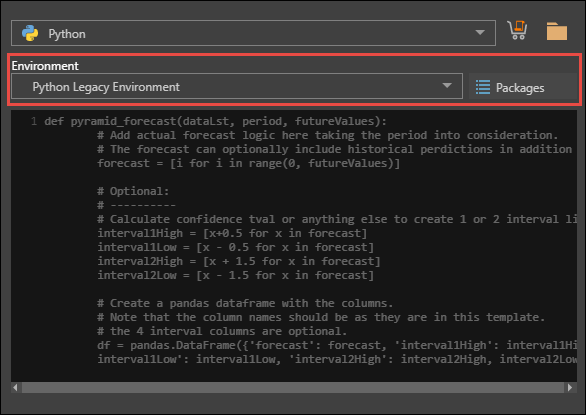Viewport: 586px width, 415px height.
Task: Place cursor on def pyramid_forecast line
Action: 215,121
